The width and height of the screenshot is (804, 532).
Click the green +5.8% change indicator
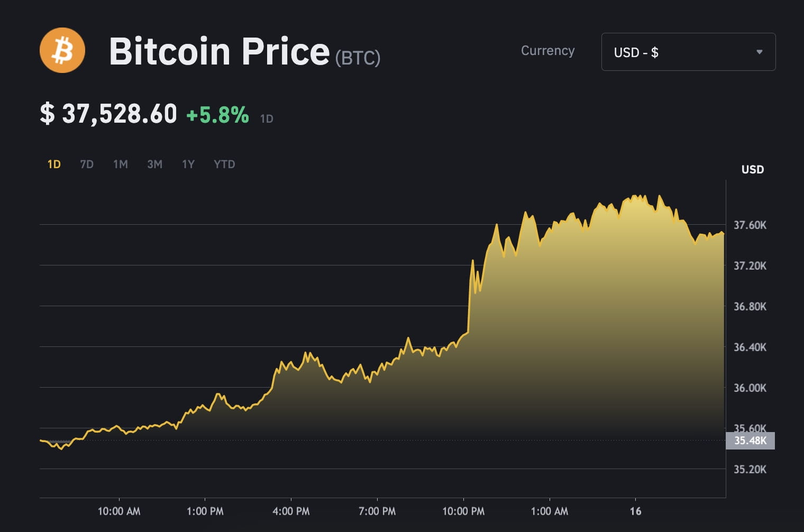218,114
